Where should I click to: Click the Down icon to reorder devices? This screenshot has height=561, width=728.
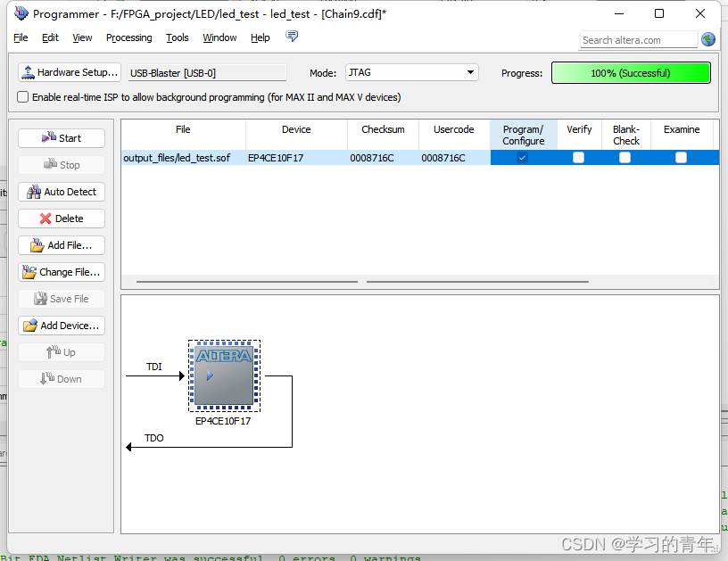click(x=44, y=379)
